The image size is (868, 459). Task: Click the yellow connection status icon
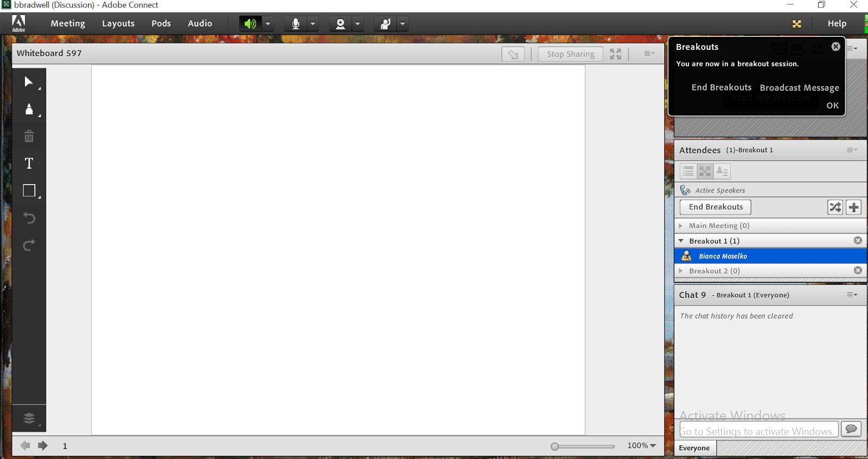tap(796, 23)
